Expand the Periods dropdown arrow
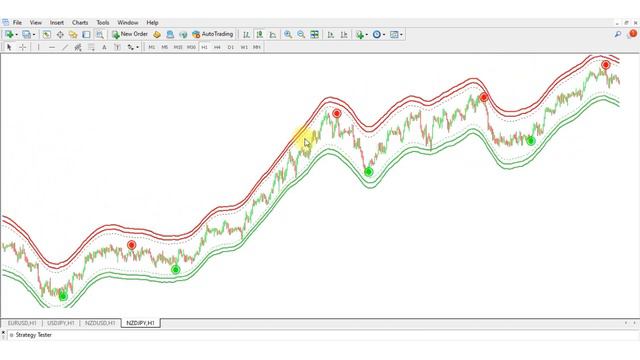Viewport: 640px width, 360px height. pos(384,35)
